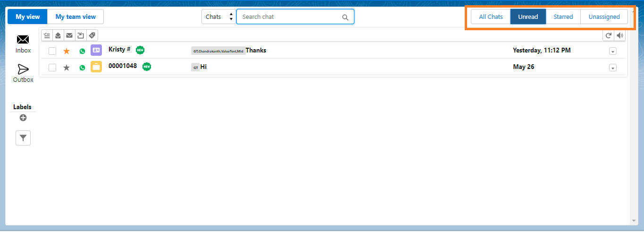Click NEW badge beside Kristy #
Viewport: 644px width, 232px height.
point(140,50)
